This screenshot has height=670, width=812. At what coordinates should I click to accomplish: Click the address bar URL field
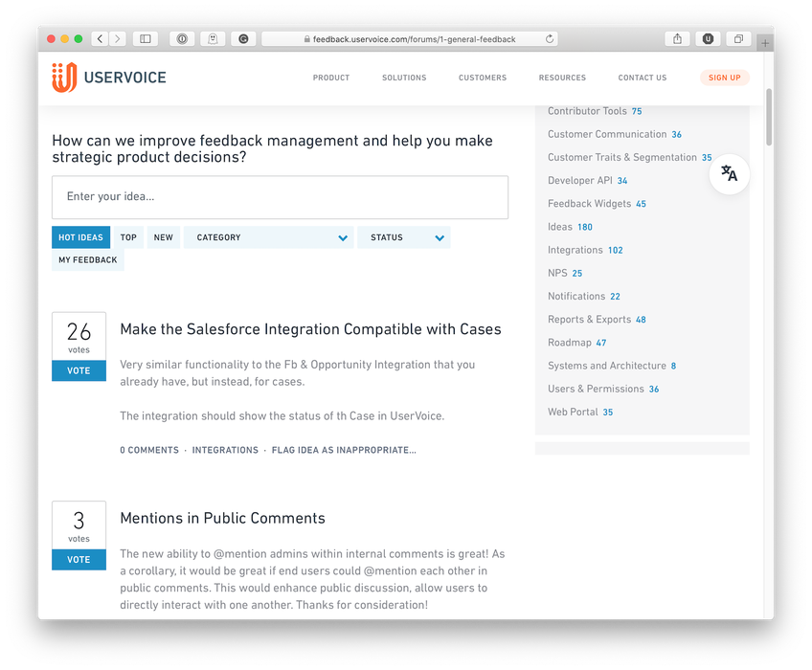pos(410,39)
